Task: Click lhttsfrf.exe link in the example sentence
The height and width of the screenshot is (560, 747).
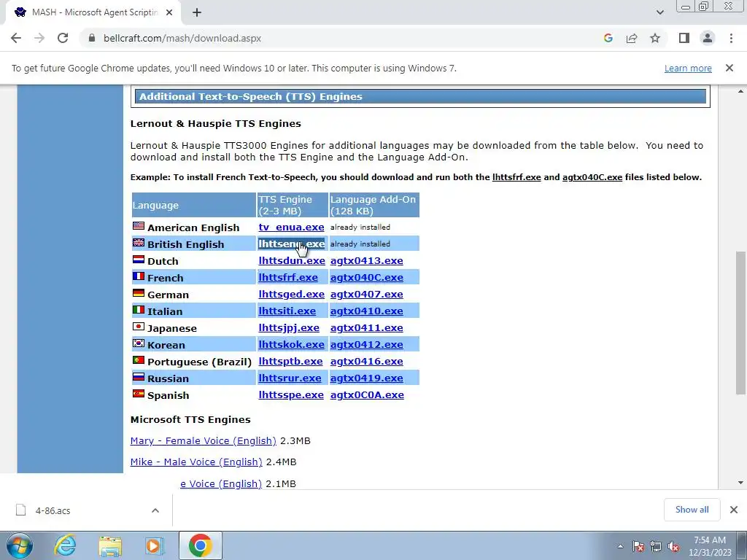Action: 516,178
